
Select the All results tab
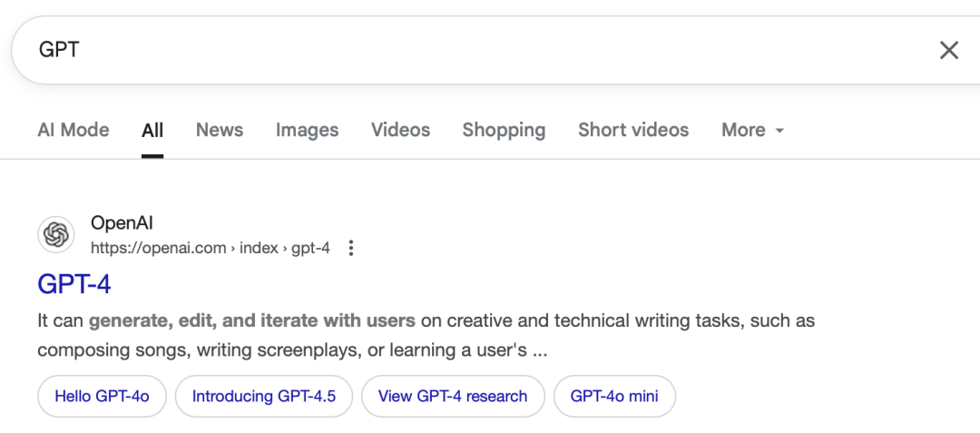click(152, 130)
